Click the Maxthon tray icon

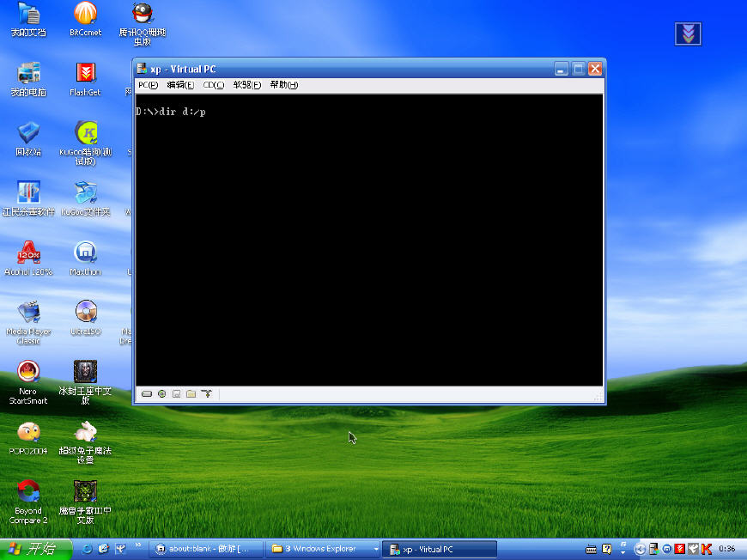click(x=666, y=550)
